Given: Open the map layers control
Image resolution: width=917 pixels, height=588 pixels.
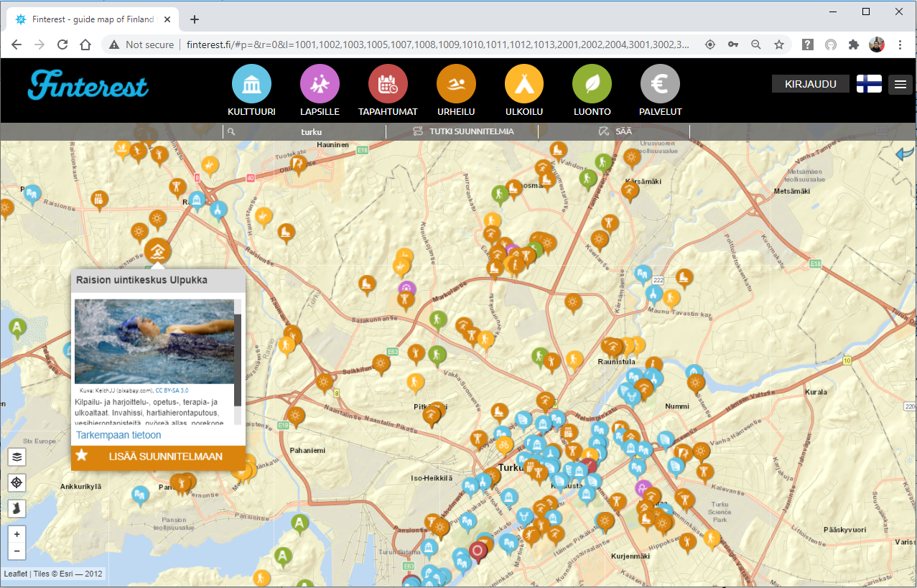Looking at the screenshot, I should (x=17, y=457).
